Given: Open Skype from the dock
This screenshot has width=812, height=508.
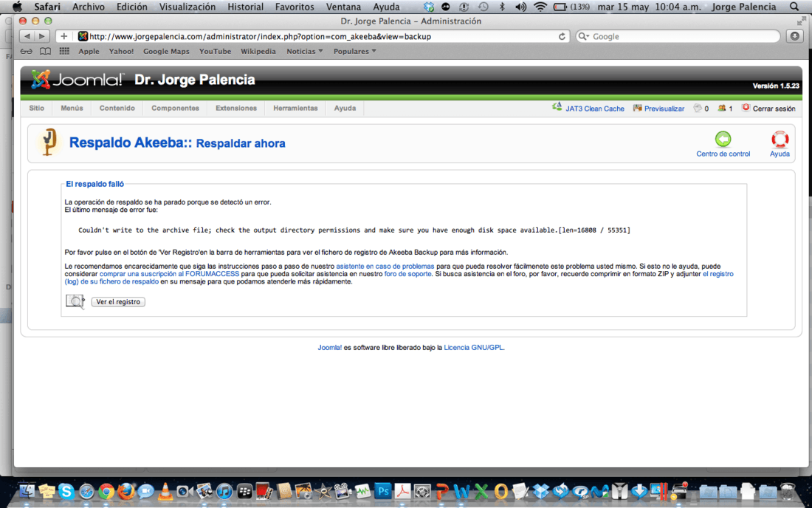Looking at the screenshot, I should tap(66, 491).
